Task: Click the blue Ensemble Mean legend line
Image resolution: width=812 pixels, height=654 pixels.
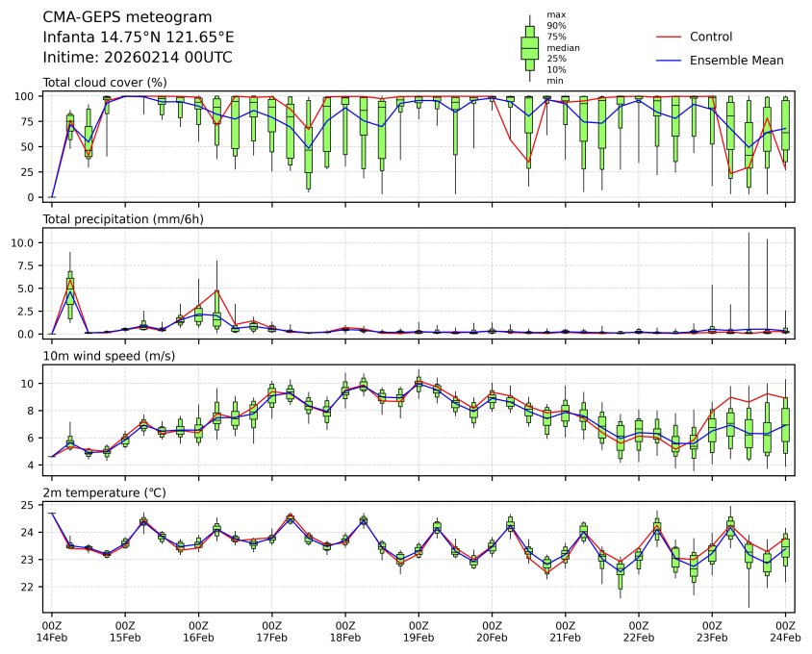Action: [668, 60]
